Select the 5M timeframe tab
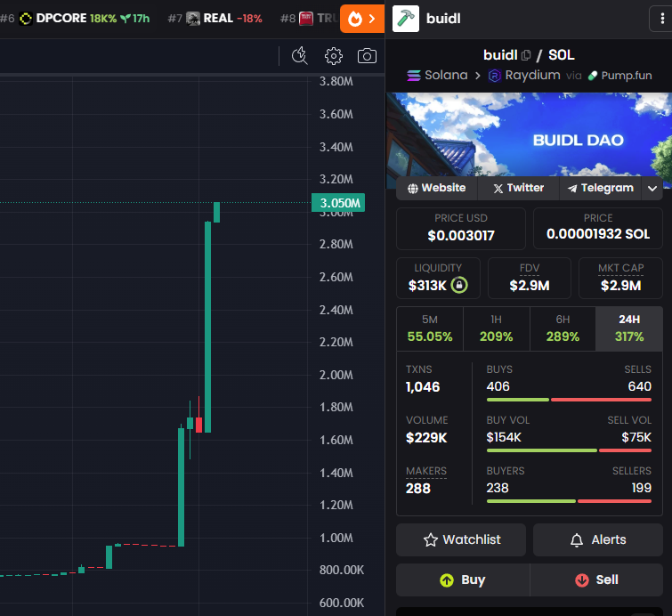Image resolution: width=672 pixels, height=616 pixels. 430,328
